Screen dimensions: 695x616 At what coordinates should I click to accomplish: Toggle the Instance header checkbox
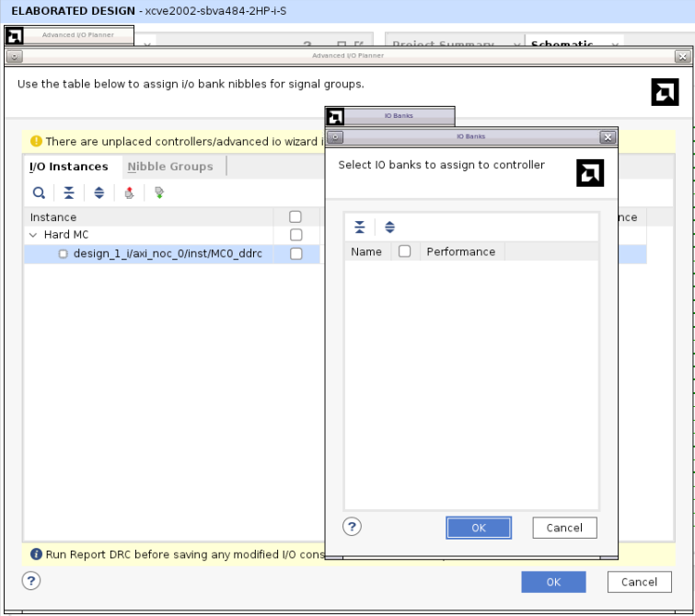pyautogui.click(x=295, y=217)
